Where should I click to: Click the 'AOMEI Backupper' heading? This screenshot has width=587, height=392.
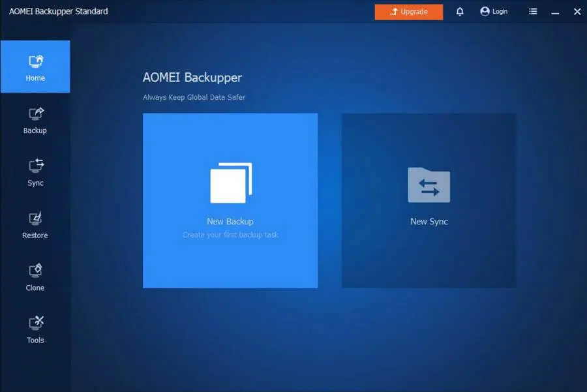(x=192, y=78)
